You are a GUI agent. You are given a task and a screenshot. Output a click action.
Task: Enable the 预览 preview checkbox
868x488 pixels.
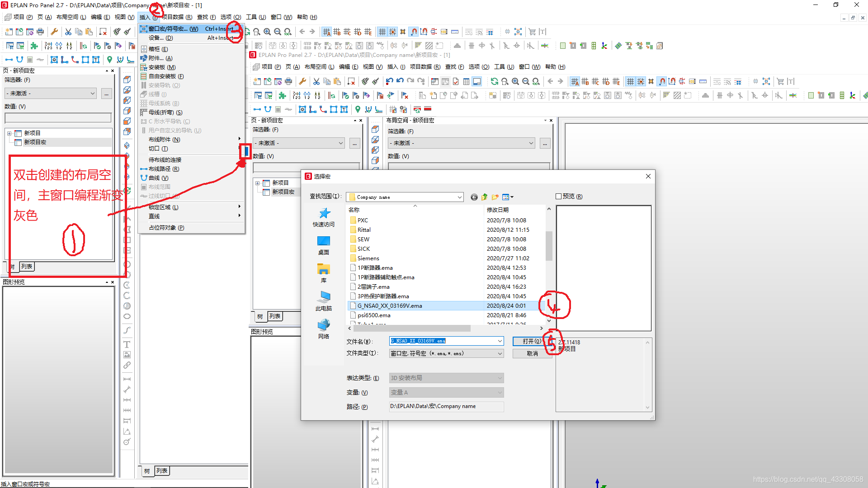pyautogui.click(x=559, y=196)
